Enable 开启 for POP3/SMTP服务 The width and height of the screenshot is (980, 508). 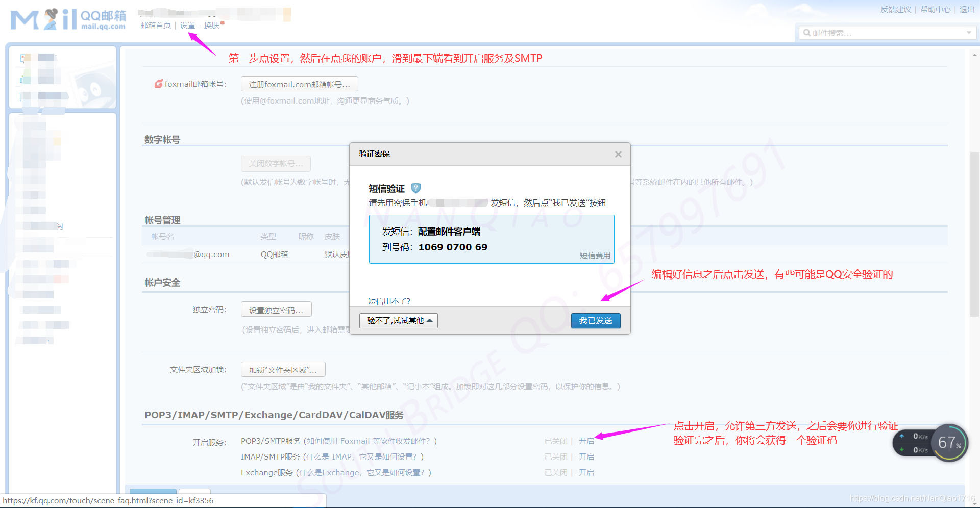pos(586,441)
